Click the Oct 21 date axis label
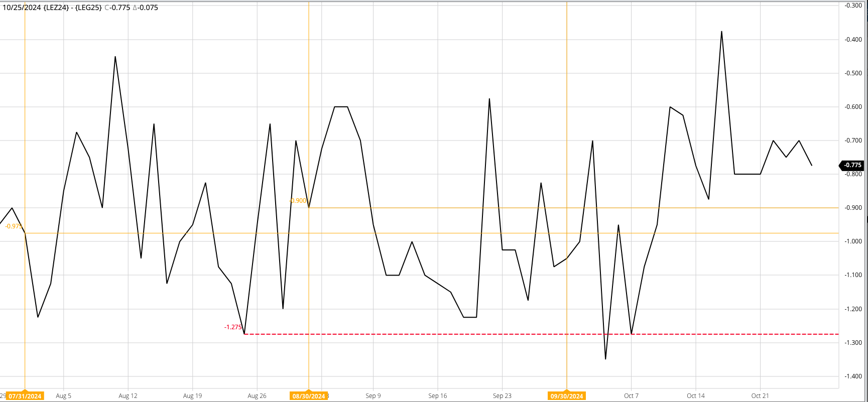The image size is (868, 402). click(760, 396)
